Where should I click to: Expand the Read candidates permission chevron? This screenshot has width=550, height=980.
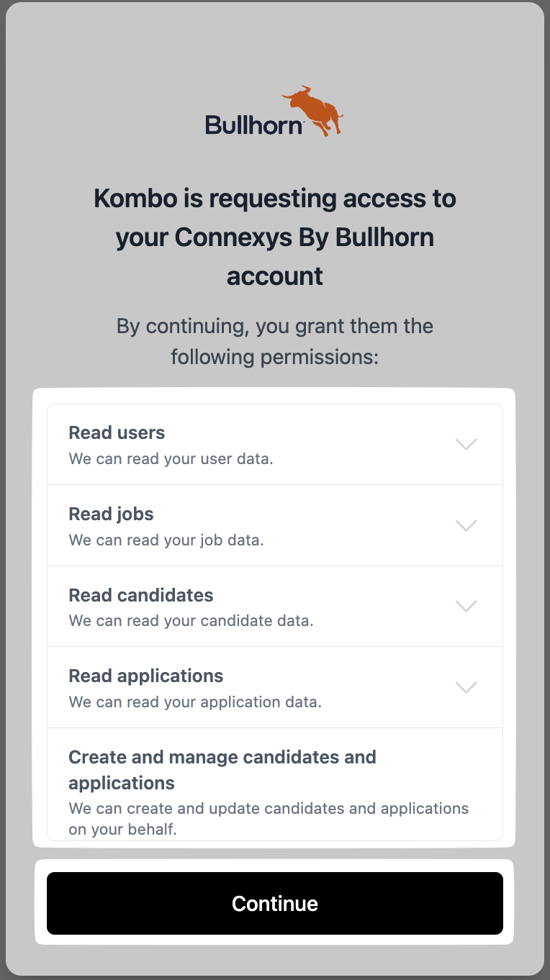pos(466,607)
